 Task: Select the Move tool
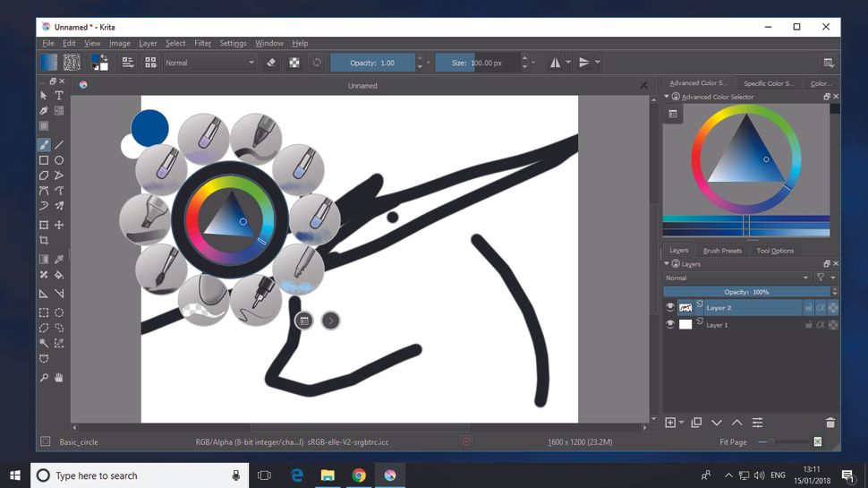59,225
